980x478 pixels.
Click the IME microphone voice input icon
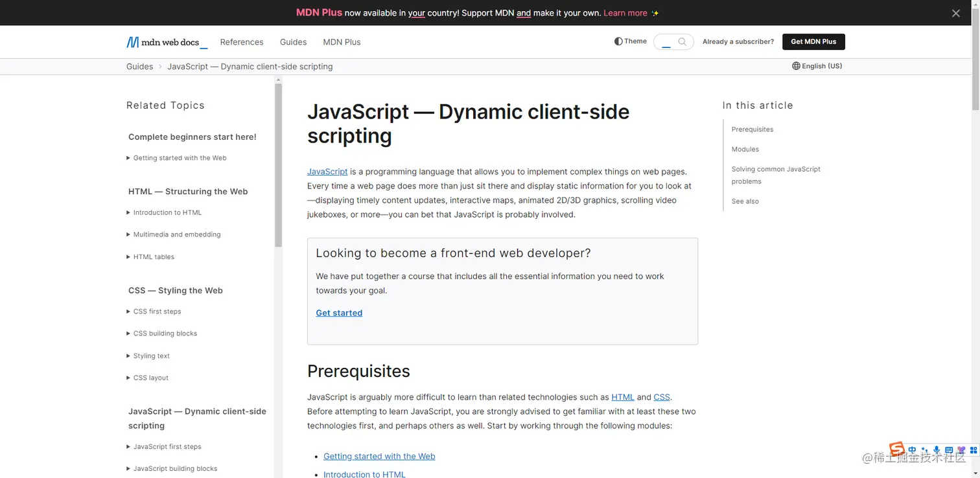pyautogui.click(x=937, y=450)
